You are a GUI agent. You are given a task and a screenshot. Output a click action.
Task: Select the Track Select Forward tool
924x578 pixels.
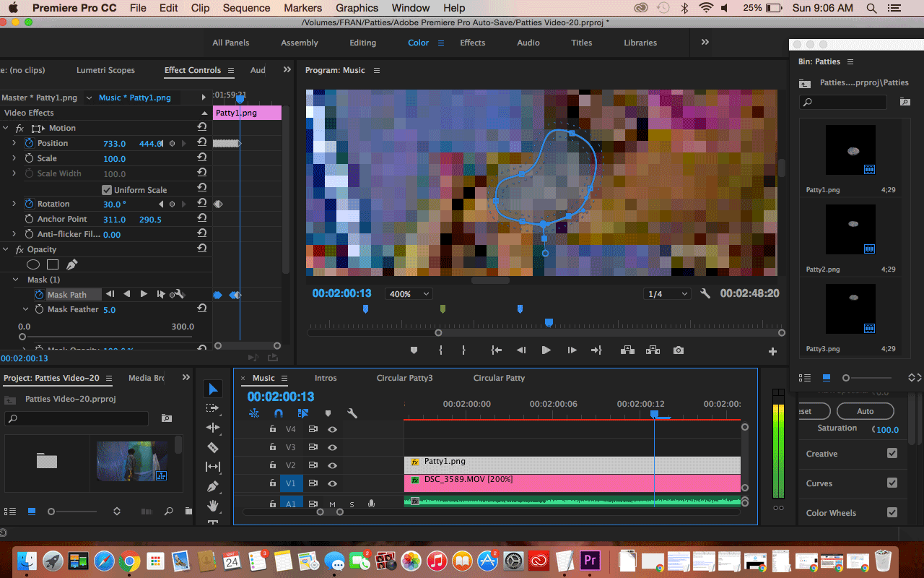point(213,408)
